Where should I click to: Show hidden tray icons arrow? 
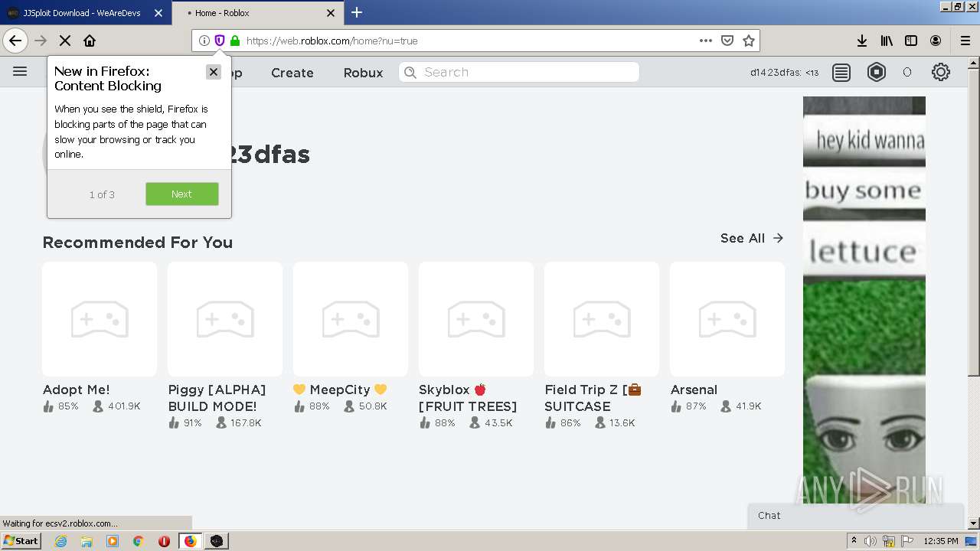click(854, 541)
